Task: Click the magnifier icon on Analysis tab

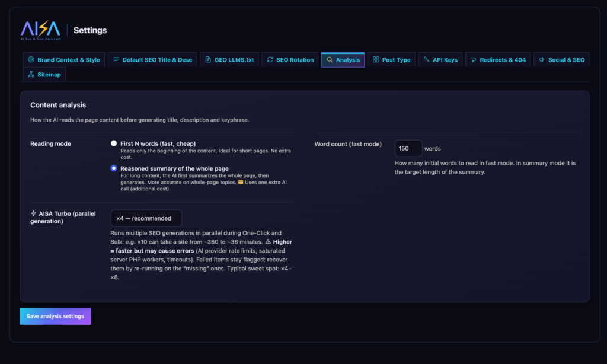Action: pos(330,60)
